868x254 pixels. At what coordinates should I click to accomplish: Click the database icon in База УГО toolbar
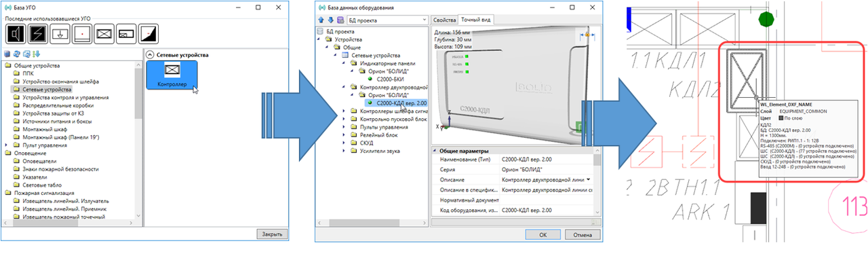point(7,54)
